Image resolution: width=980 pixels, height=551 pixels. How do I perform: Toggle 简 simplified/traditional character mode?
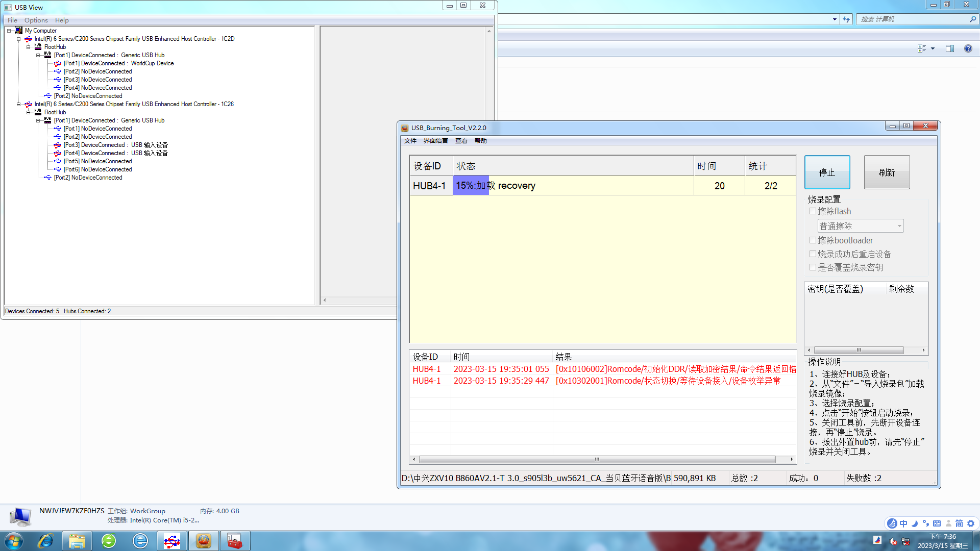click(959, 523)
